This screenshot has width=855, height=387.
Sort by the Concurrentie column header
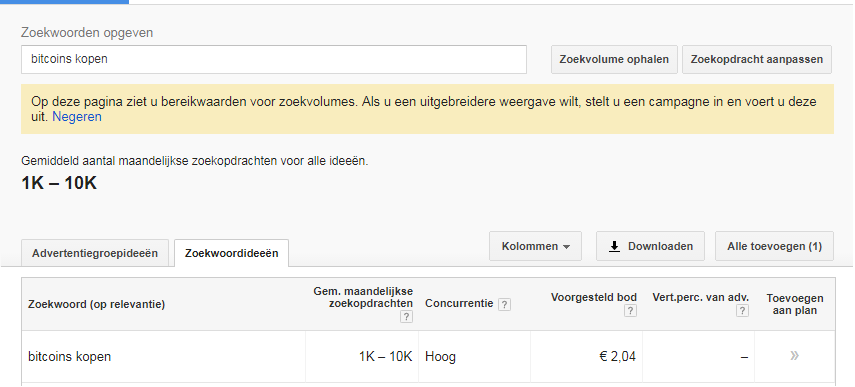459,304
